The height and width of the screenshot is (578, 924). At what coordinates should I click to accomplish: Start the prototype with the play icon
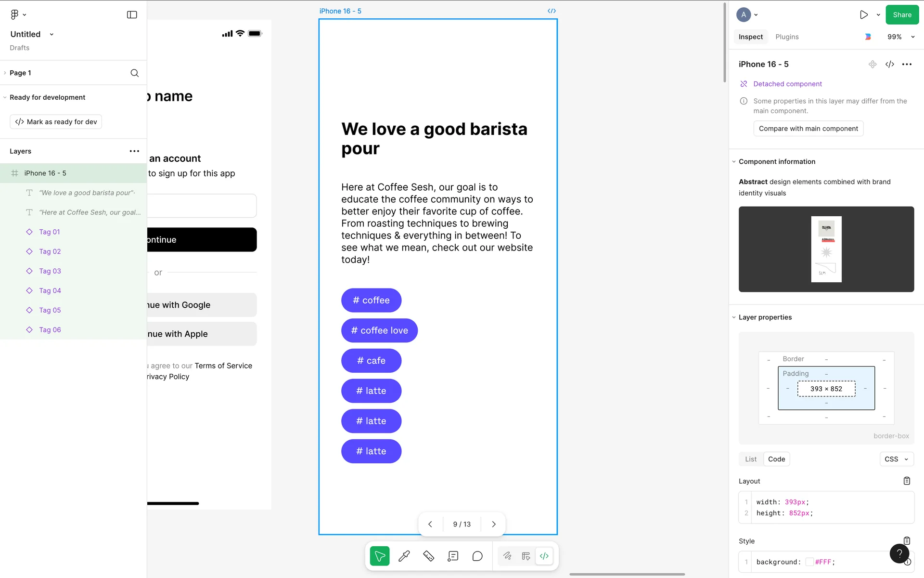[x=864, y=14]
